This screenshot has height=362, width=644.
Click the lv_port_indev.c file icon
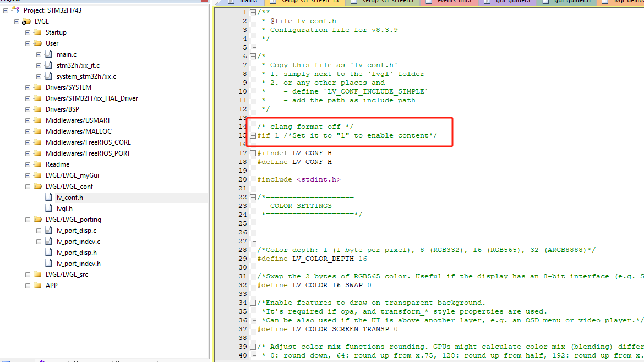pyautogui.click(x=49, y=242)
